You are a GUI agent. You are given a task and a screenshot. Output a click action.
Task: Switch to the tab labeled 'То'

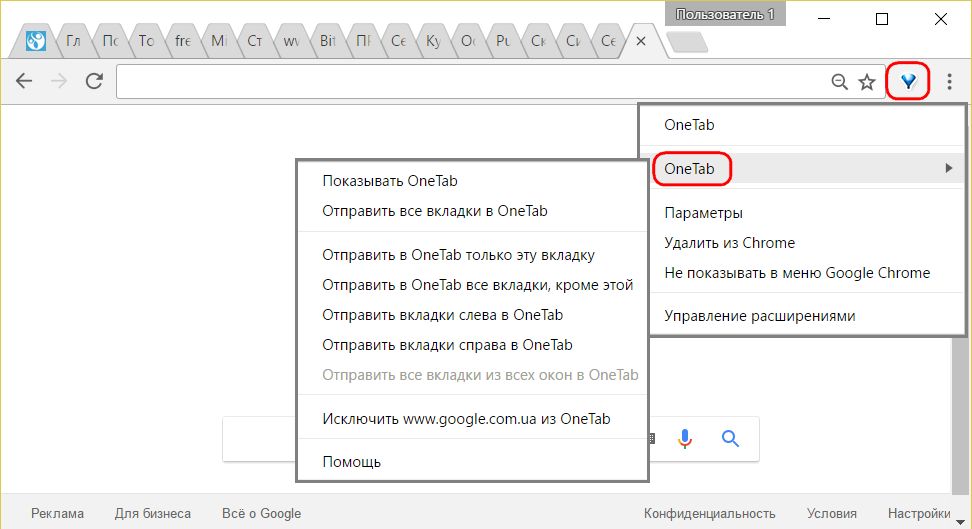(x=146, y=41)
